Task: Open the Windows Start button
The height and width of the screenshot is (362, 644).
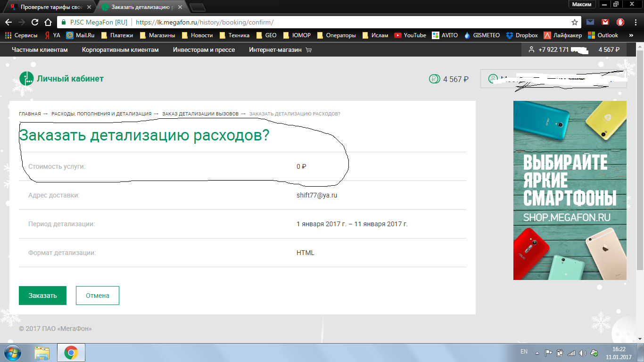Action: (x=13, y=353)
